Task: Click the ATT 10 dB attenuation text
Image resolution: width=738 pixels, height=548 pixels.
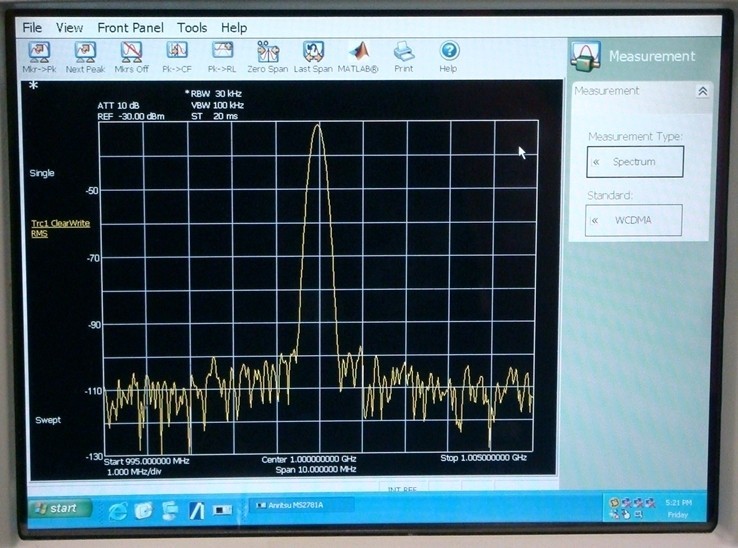Action: (x=118, y=105)
